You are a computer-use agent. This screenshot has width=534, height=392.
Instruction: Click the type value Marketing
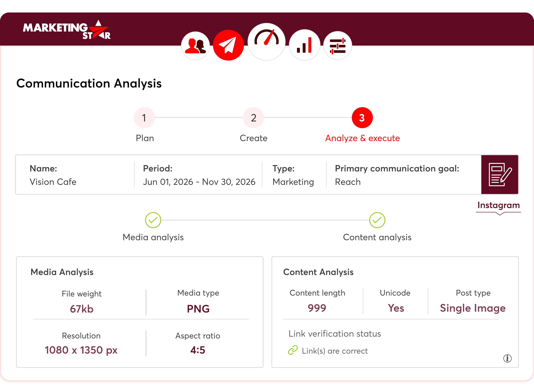[293, 182]
